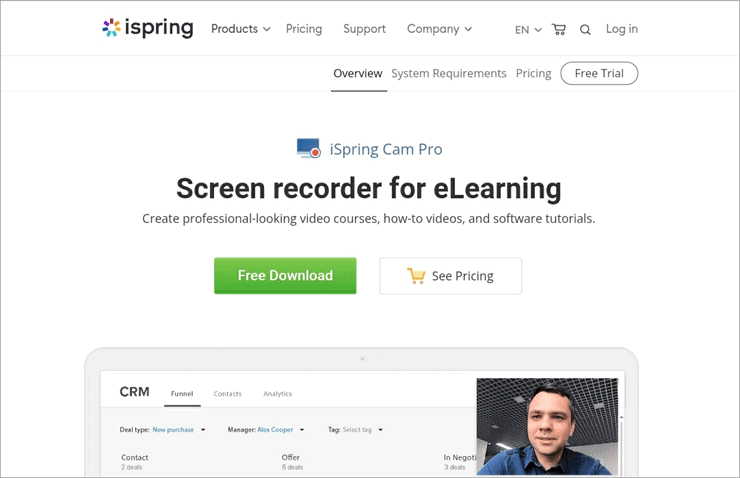Expand the Company dropdown menu

[438, 29]
